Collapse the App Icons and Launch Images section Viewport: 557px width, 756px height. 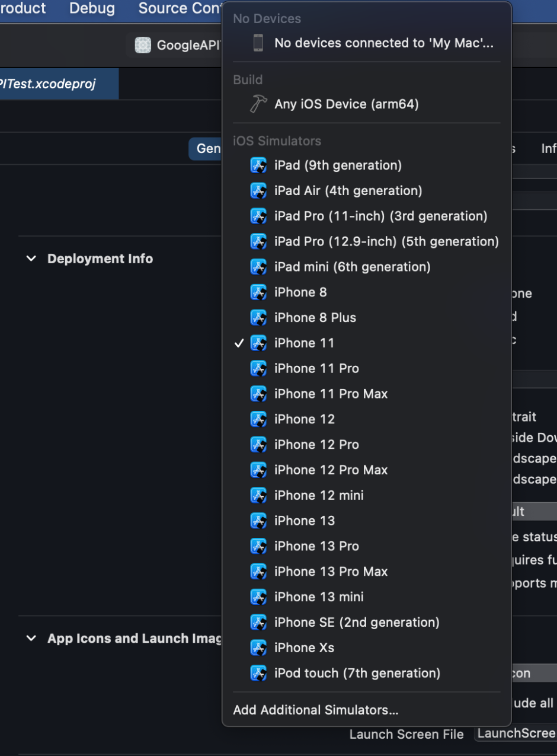31,639
